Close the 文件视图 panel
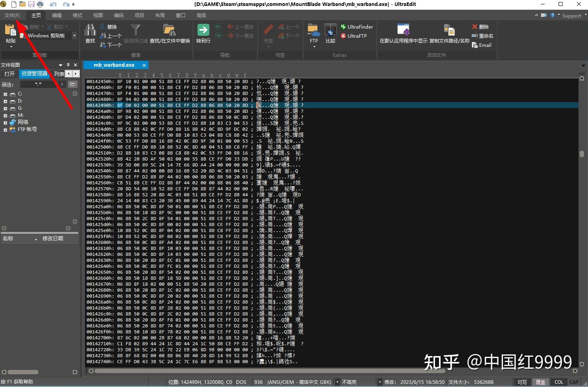The image size is (588, 387). (x=75, y=65)
